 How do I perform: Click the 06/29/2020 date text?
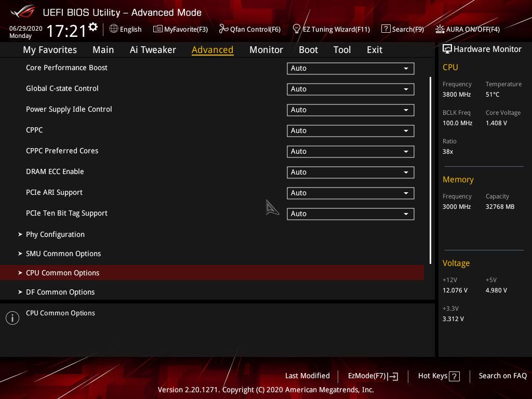pos(26,28)
